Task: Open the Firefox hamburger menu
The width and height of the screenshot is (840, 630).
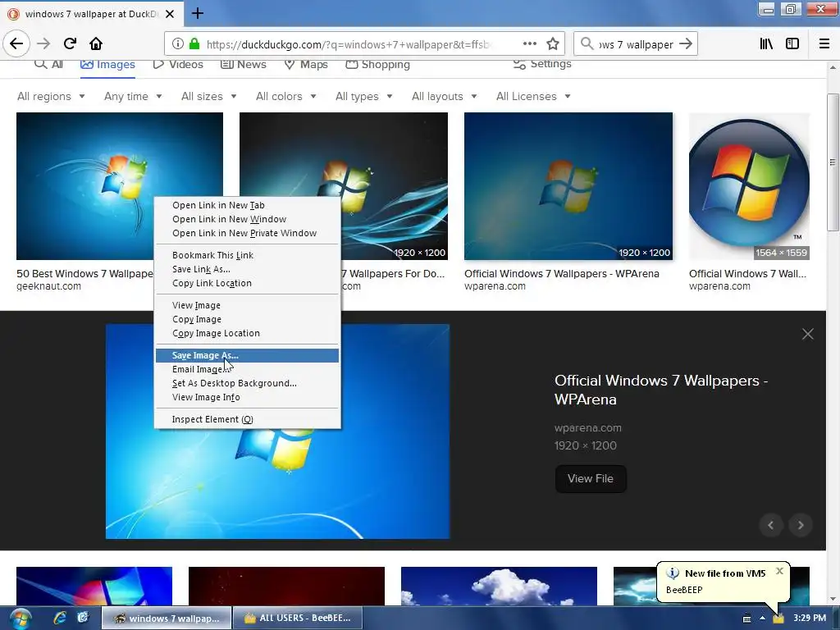Action: point(824,44)
